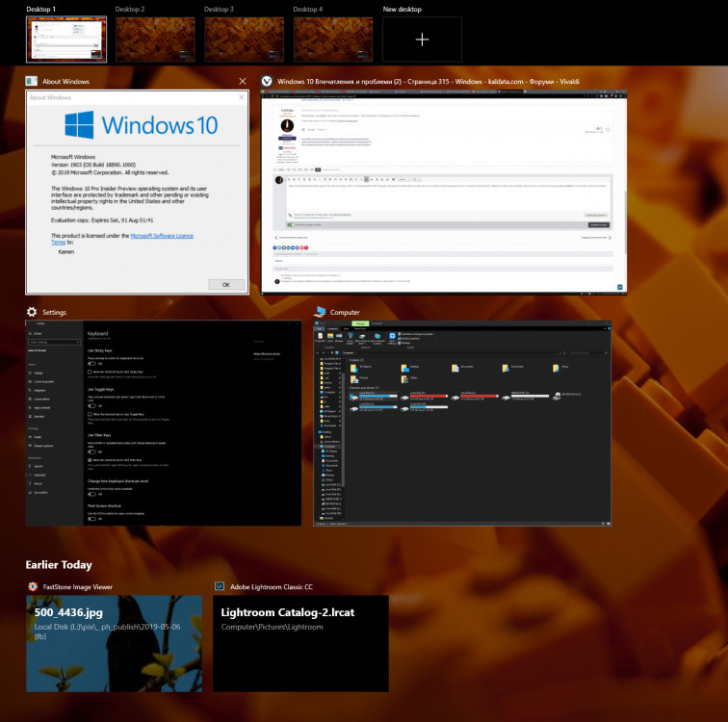Viewport: 728px width, 722px height.
Task: Open the Lightroom Catalog-2.lrcat activity card
Action: 300,644
